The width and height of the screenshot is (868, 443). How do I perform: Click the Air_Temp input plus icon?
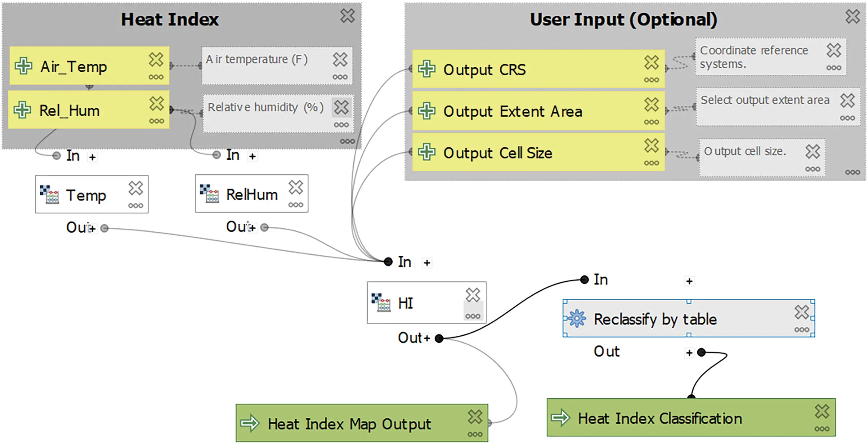24,66
